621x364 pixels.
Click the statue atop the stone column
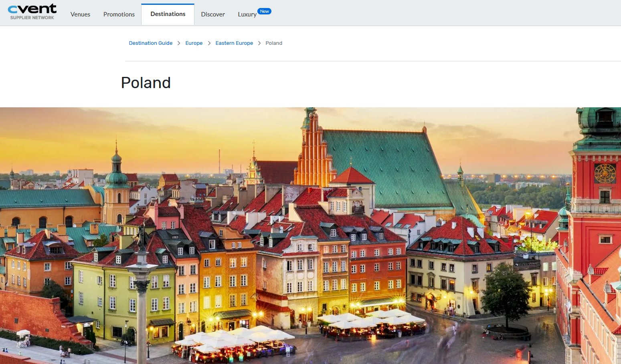(141, 237)
